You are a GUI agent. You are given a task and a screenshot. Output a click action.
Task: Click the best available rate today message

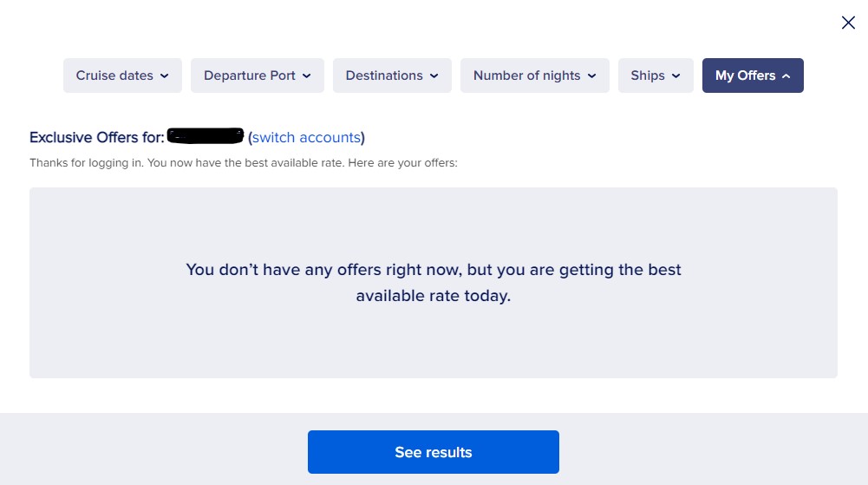click(434, 282)
